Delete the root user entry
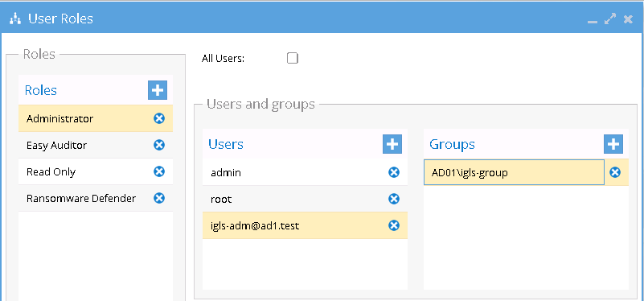The image size is (644, 301). (394, 199)
